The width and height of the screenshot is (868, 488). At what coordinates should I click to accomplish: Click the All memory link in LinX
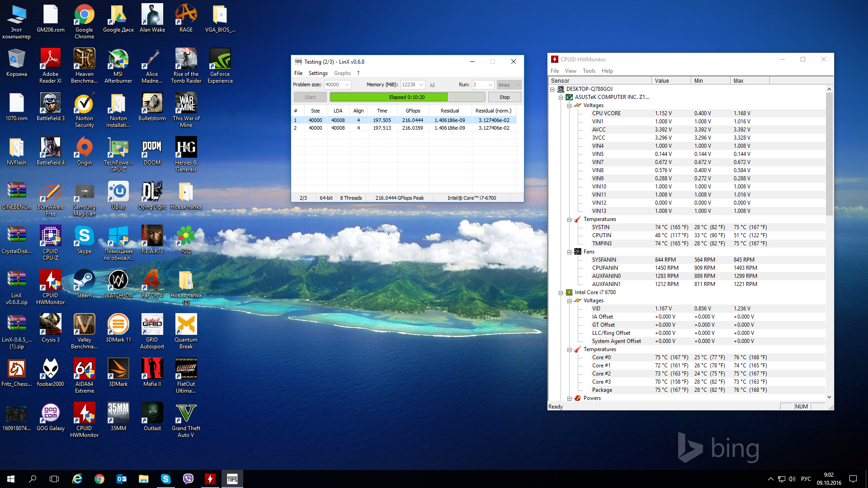pos(432,85)
